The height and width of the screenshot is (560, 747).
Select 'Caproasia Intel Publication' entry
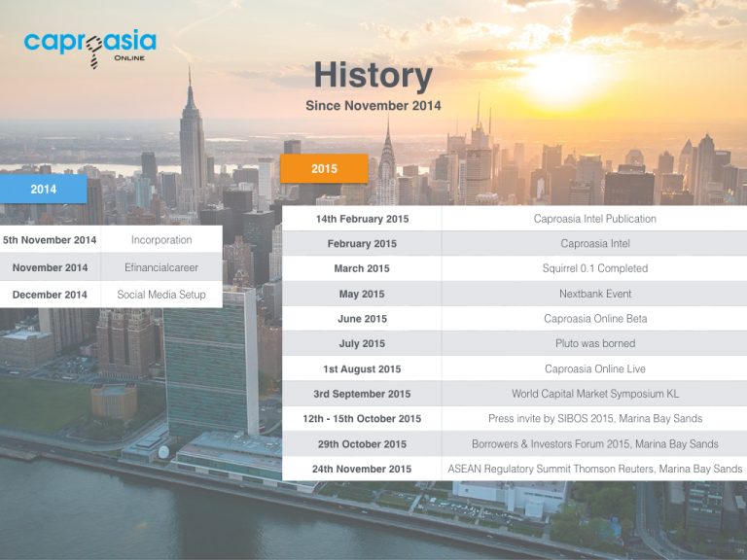pyautogui.click(x=594, y=219)
